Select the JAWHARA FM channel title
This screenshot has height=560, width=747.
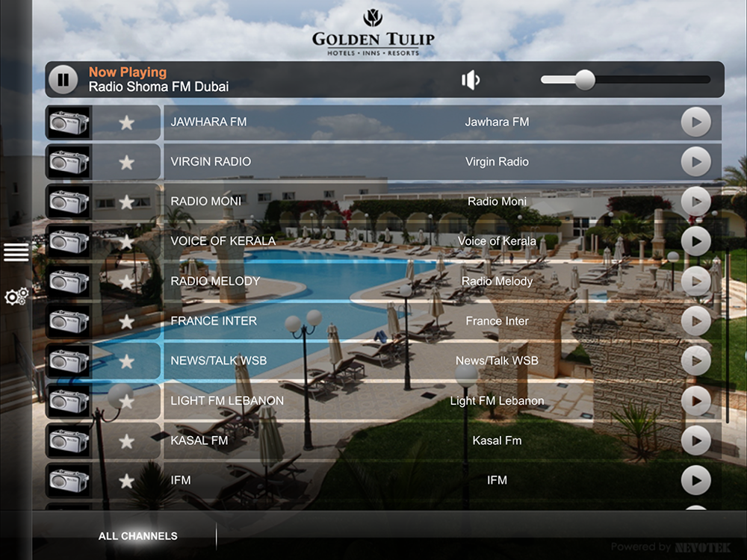pos(208,122)
